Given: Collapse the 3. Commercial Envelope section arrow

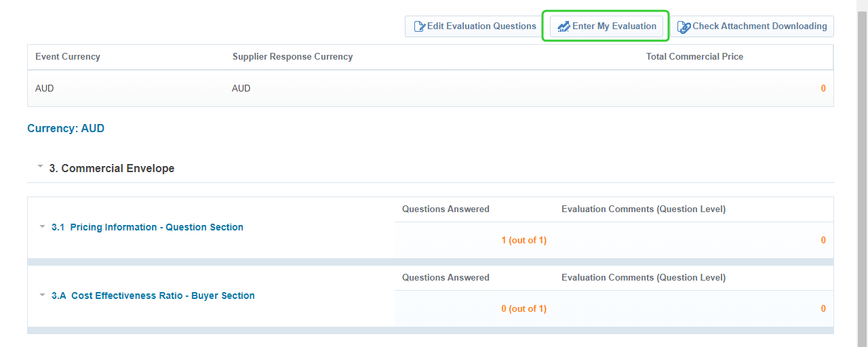Looking at the screenshot, I should 40,166.
